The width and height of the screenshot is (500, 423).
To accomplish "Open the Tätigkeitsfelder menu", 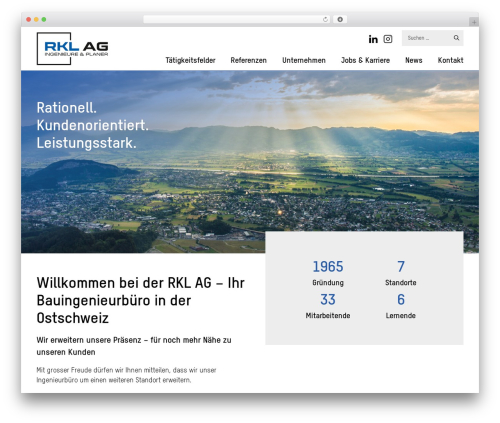I will (x=190, y=60).
